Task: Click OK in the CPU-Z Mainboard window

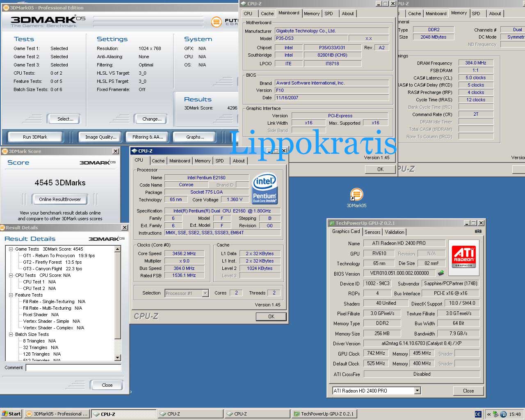Action: (380, 169)
